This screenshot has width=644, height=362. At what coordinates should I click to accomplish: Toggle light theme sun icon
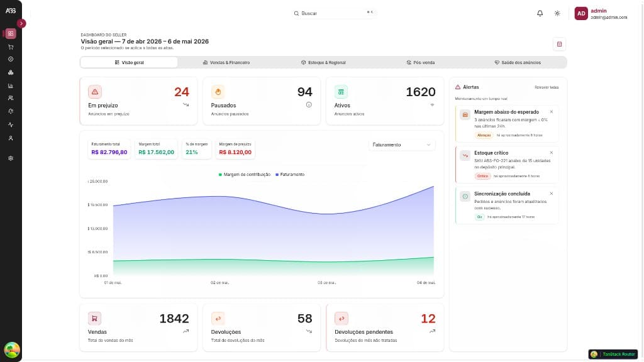click(557, 13)
